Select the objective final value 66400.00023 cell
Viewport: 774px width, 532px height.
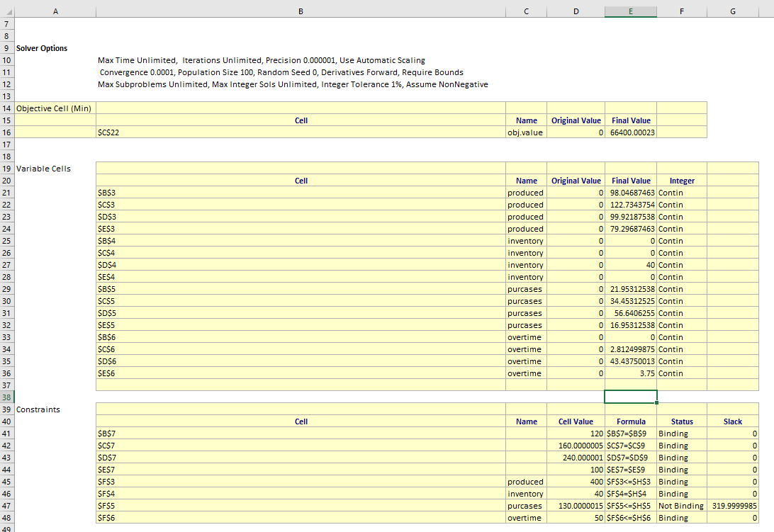(x=631, y=132)
